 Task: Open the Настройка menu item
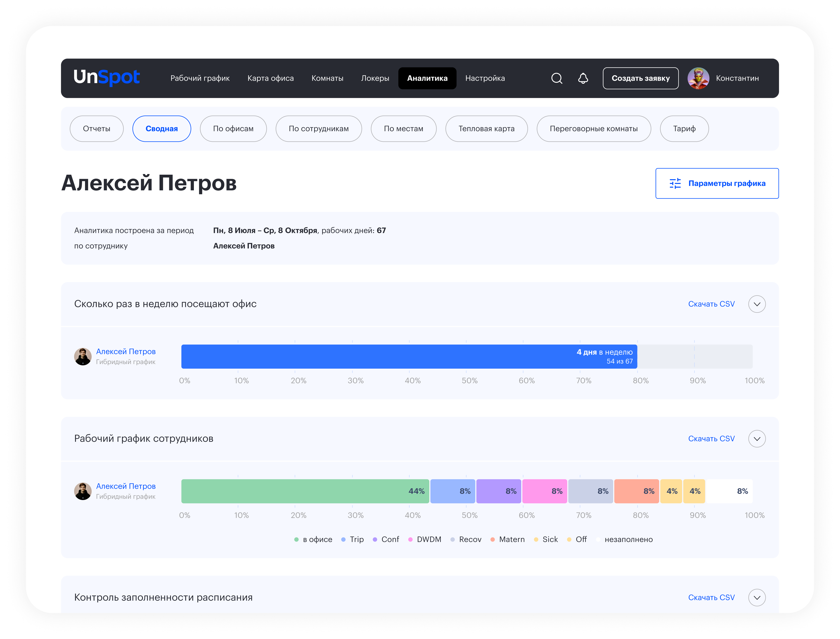(485, 78)
